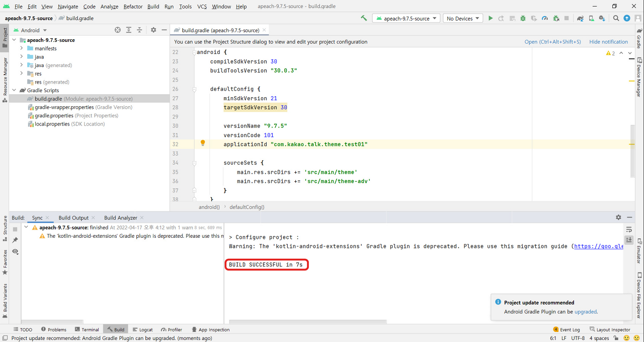Screen dimensions: 644x342
Task: Open the Profiler from the toolbar
Action: (544, 18)
